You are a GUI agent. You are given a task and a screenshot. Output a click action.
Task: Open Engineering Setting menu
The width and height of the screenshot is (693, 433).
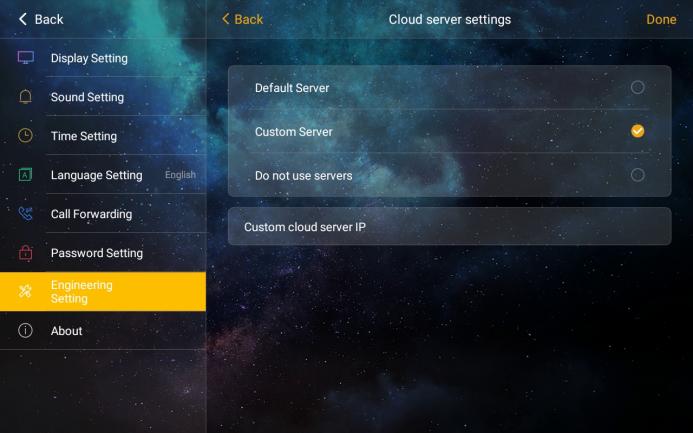tap(103, 291)
